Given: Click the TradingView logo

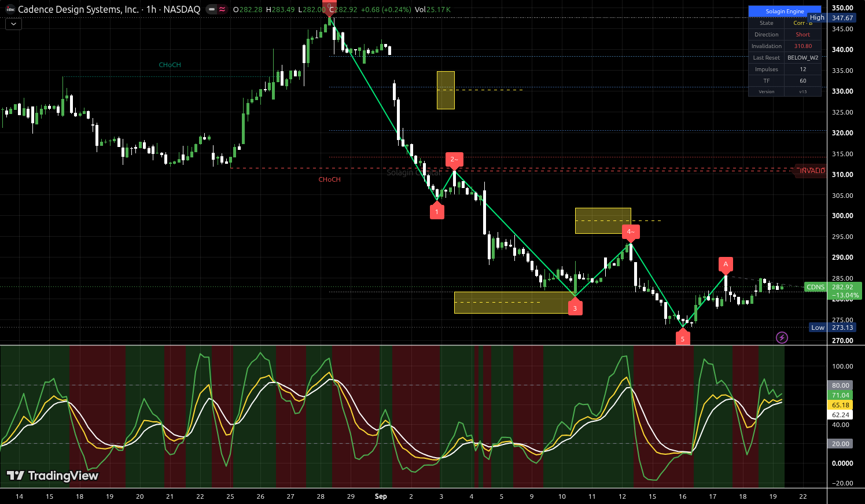Looking at the screenshot, I should point(53,476).
